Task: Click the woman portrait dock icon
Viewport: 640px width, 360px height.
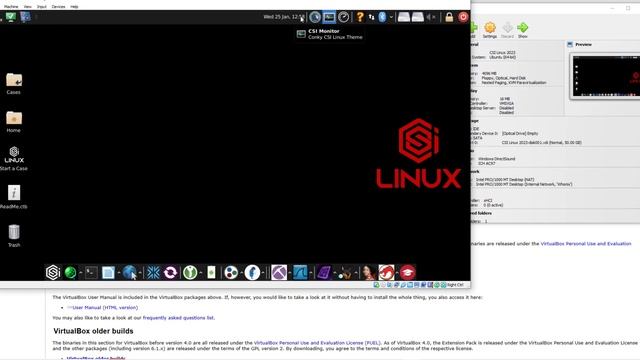Action: [368, 272]
